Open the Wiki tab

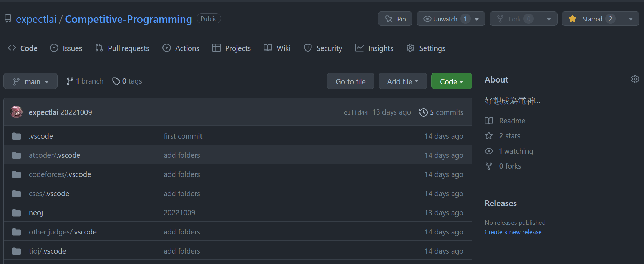(x=277, y=48)
